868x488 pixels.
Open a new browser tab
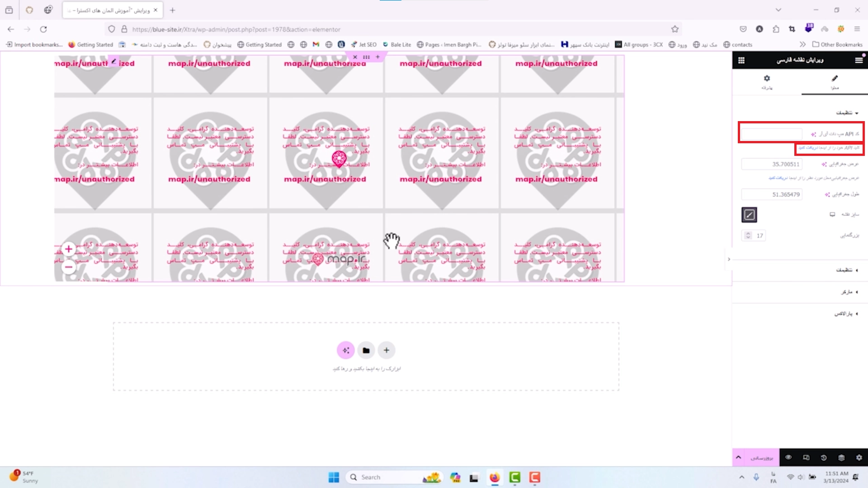pos(172,10)
